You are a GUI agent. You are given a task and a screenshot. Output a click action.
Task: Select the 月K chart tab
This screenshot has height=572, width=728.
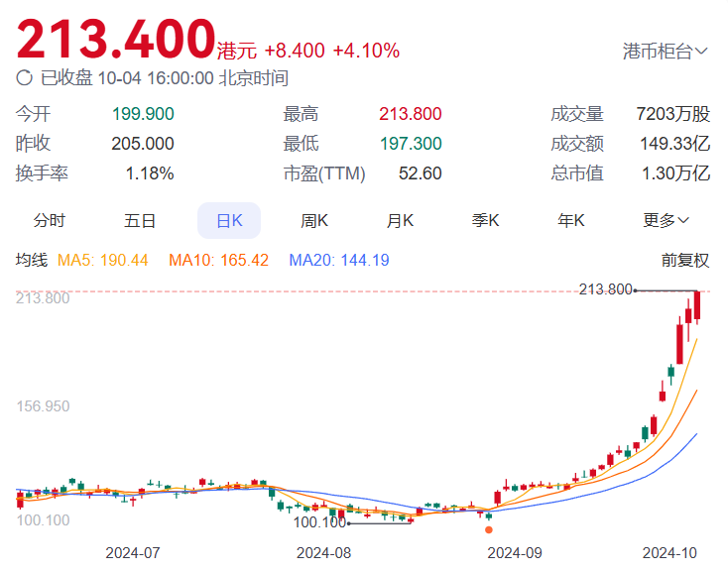400,220
